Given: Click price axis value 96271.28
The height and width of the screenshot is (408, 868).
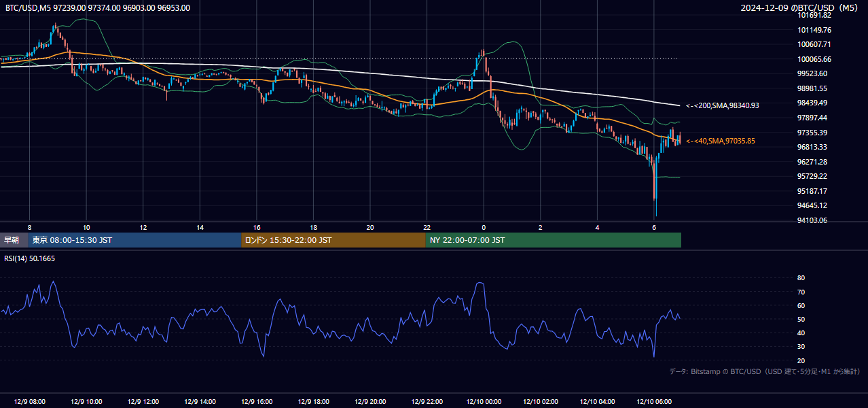Looking at the screenshot, I should coord(812,162).
